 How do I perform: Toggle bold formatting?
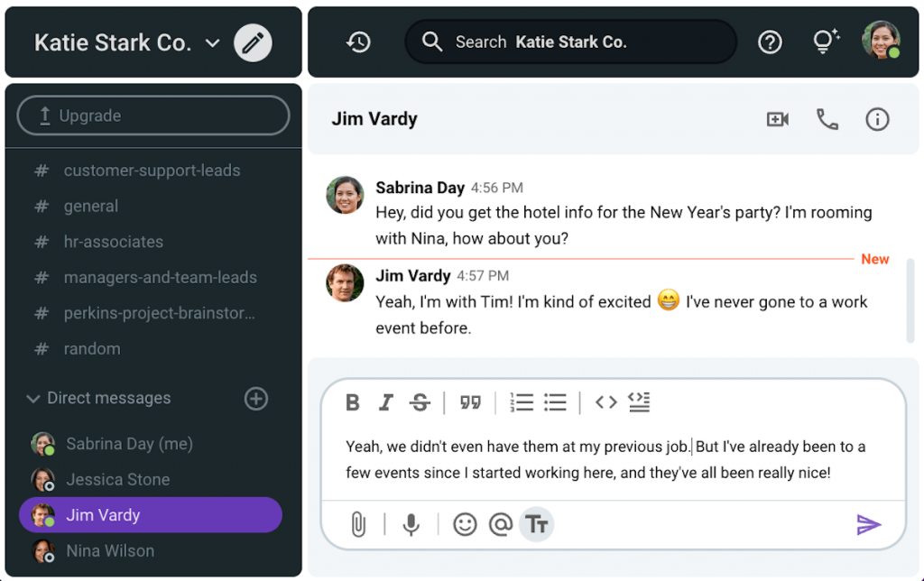click(353, 402)
